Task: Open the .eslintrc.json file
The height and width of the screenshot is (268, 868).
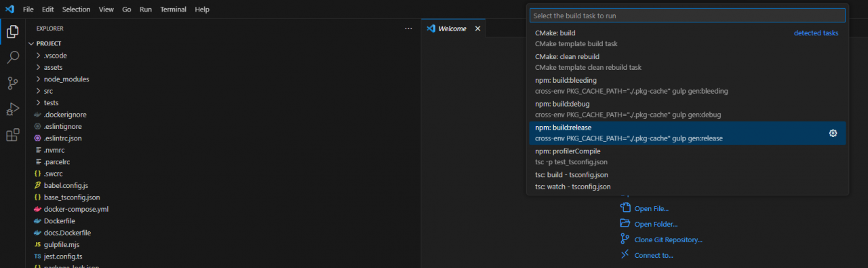Action: coord(223,138)
